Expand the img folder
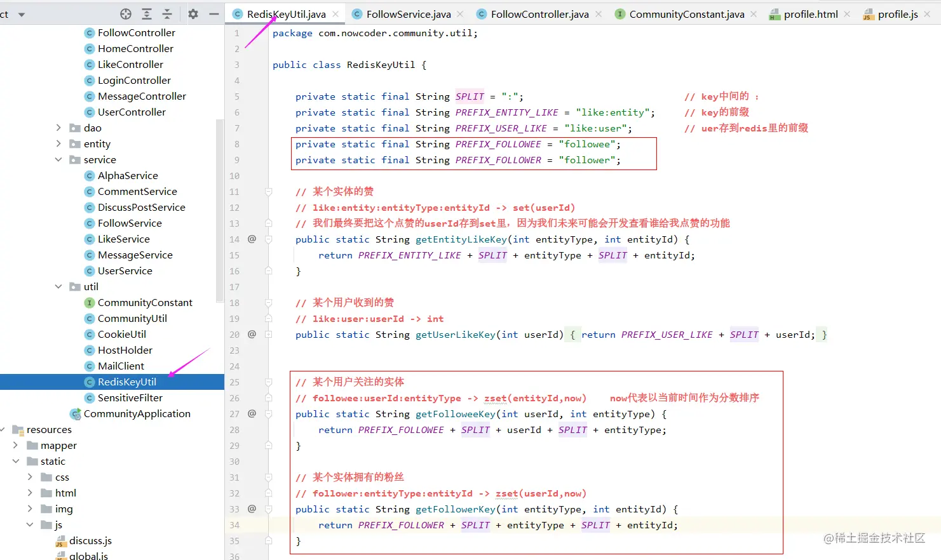941x560 pixels. pos(30,509)
